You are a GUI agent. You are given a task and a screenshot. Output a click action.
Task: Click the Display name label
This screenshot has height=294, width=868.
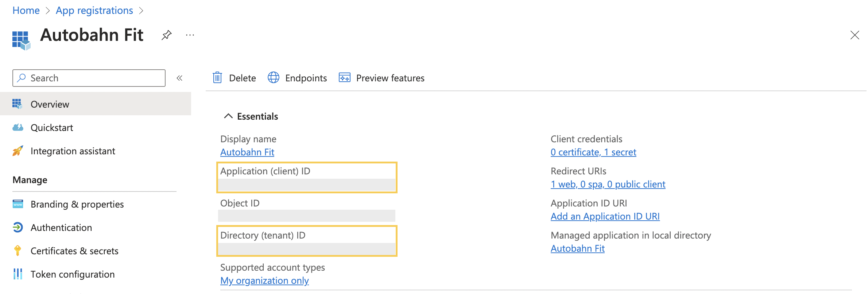coord(248,139)
